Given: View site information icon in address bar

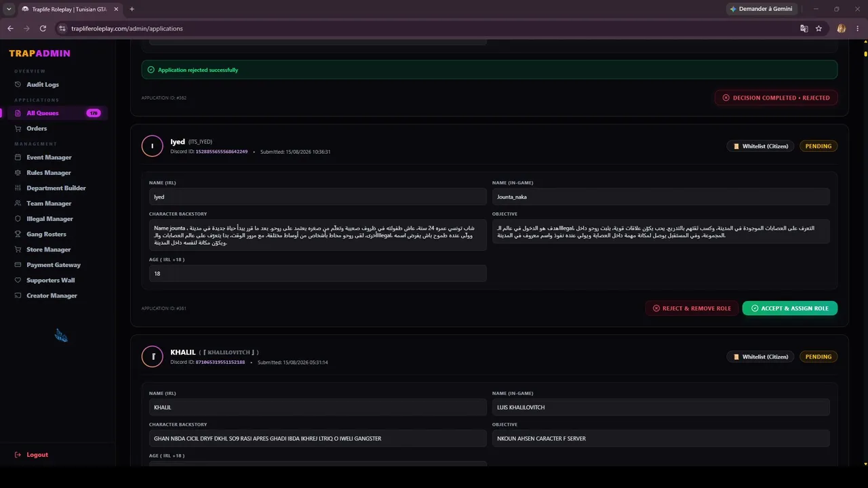Looking at the screenshot, I should [x=62, y=28].
